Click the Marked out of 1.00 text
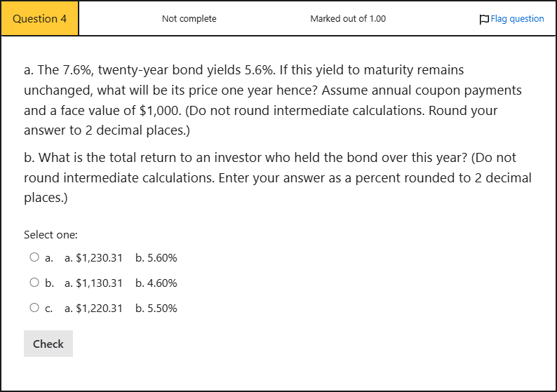The image size is (557, 392). coord(348,18)
